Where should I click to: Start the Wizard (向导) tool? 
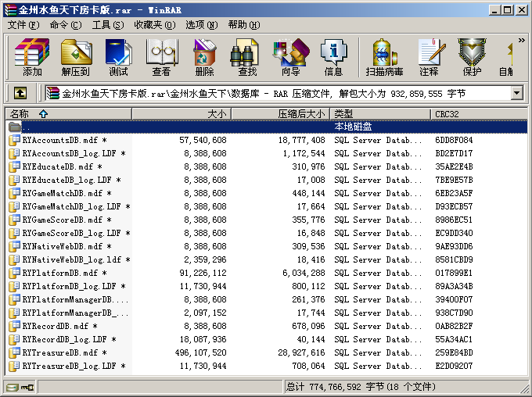pos(290,57)
